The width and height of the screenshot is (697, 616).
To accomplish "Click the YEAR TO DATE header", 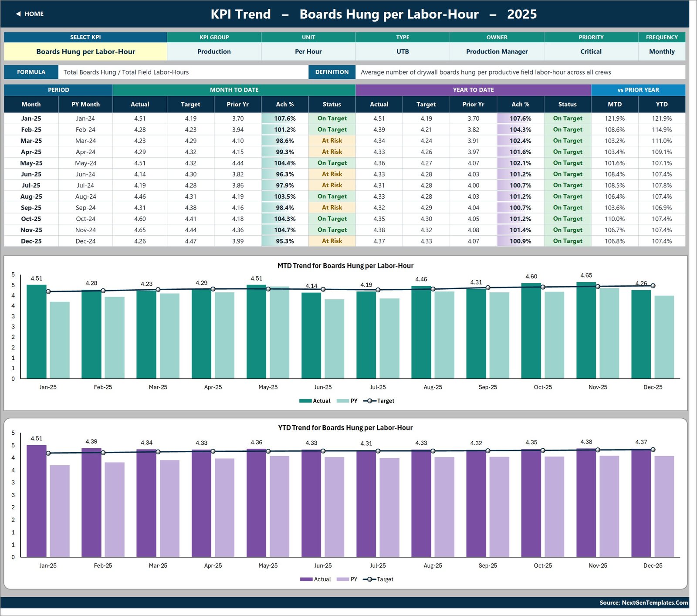I will tap(473, 90).
